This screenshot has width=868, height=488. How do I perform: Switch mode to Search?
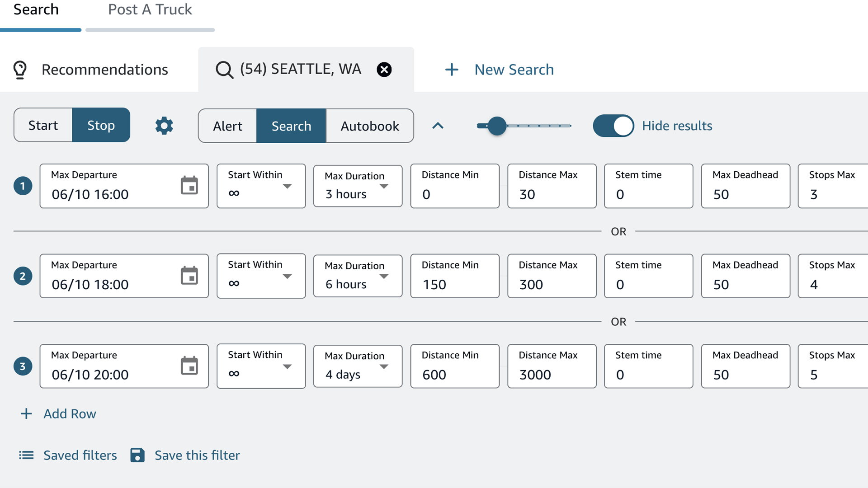click(291, 126)
